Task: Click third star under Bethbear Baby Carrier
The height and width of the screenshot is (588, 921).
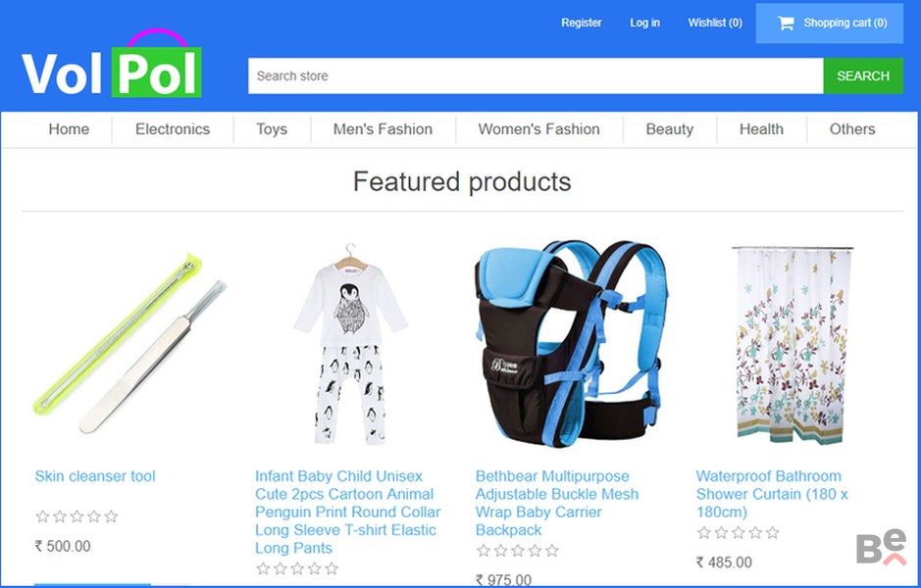Action: click(x=518, y=551)
